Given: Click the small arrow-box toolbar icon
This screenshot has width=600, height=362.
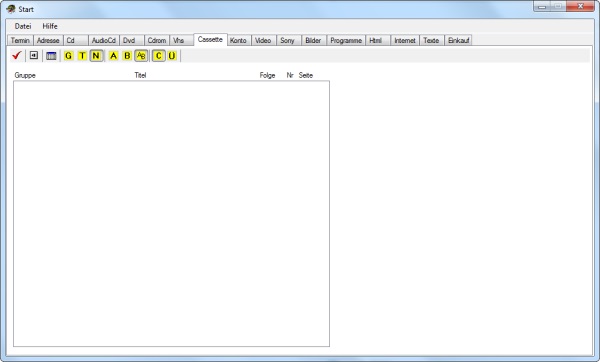Looking at the screenshot, I should click(34, 55).
